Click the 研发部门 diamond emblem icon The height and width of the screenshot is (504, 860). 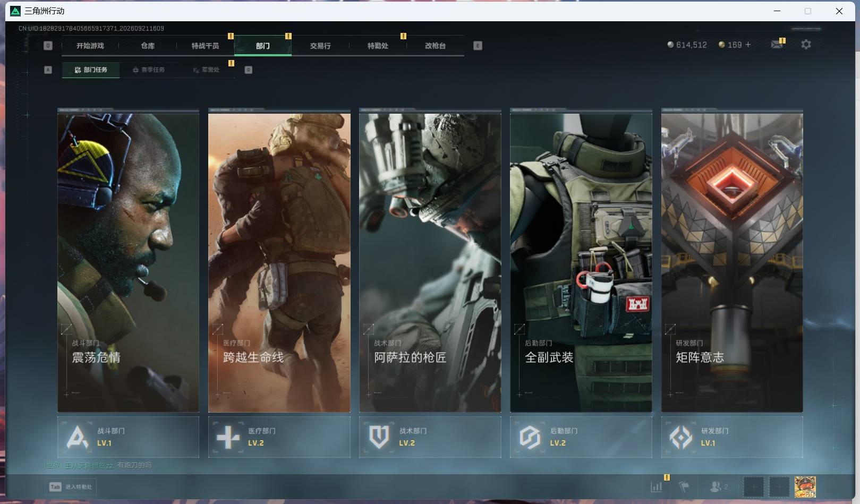(x=680, y=437)
